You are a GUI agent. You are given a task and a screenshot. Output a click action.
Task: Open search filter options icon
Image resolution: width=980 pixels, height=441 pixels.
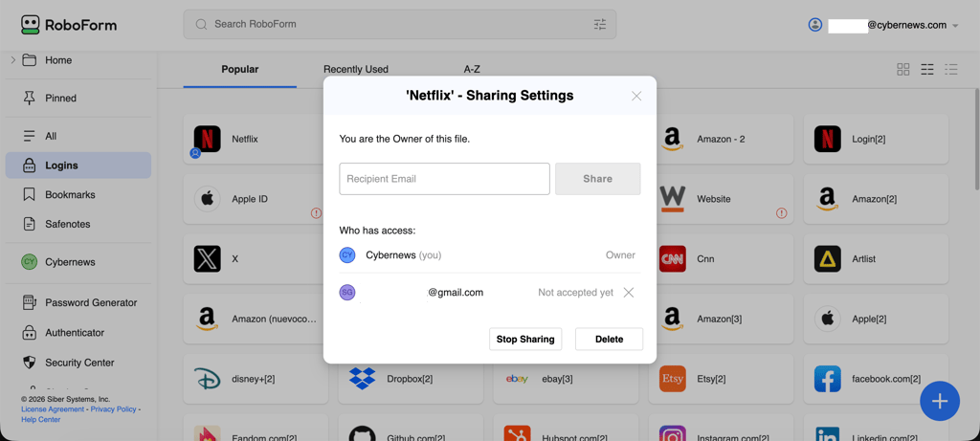(x=600, y=24)
